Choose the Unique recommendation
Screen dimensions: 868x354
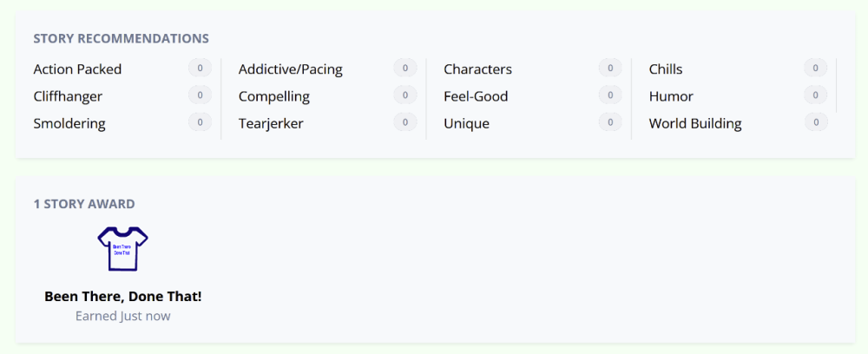tap(467, 123)
